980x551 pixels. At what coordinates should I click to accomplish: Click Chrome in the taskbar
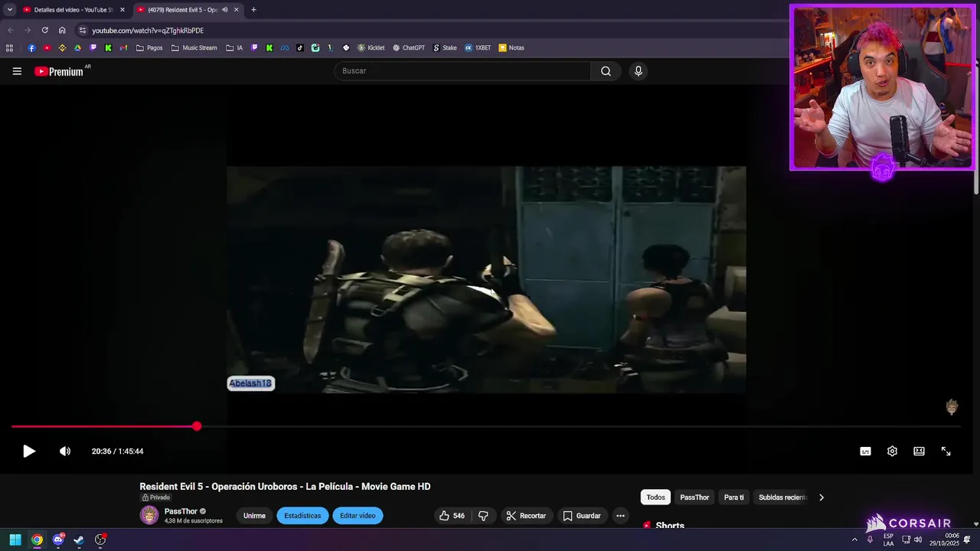click(x=37, y=540)
